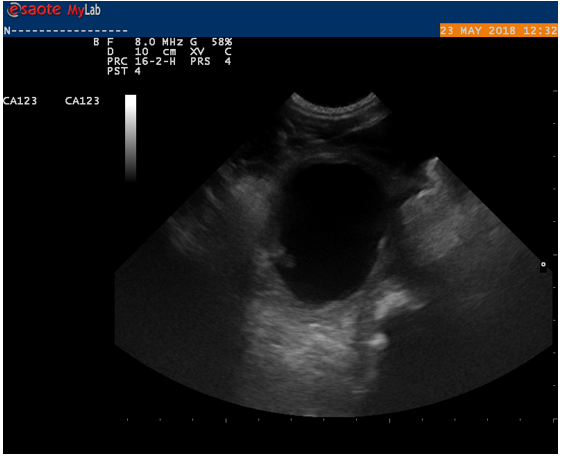The height and width of the screenshot is (456, 562).
Task: Click the PRC 16-2-H parameter
Action: 142,62
